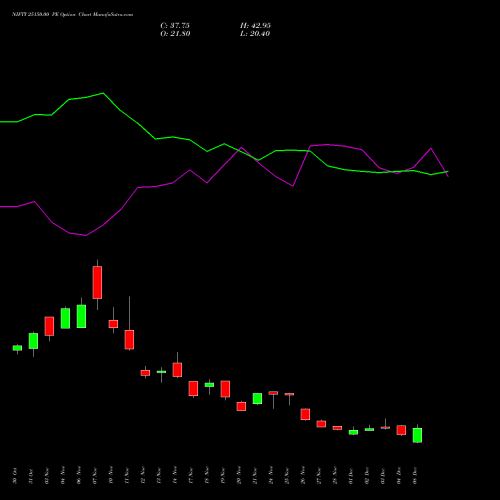Select the green candle above 21 Nov
500x500 pixels.
[257, 399]
